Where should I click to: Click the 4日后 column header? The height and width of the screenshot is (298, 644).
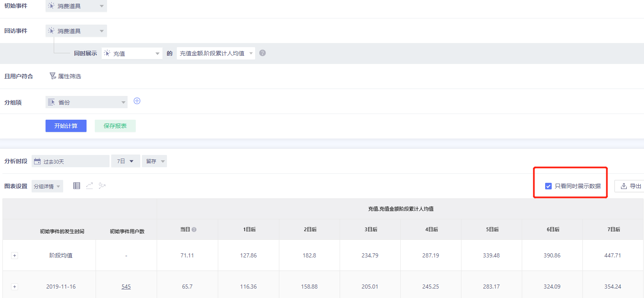(x=432, y=229)
